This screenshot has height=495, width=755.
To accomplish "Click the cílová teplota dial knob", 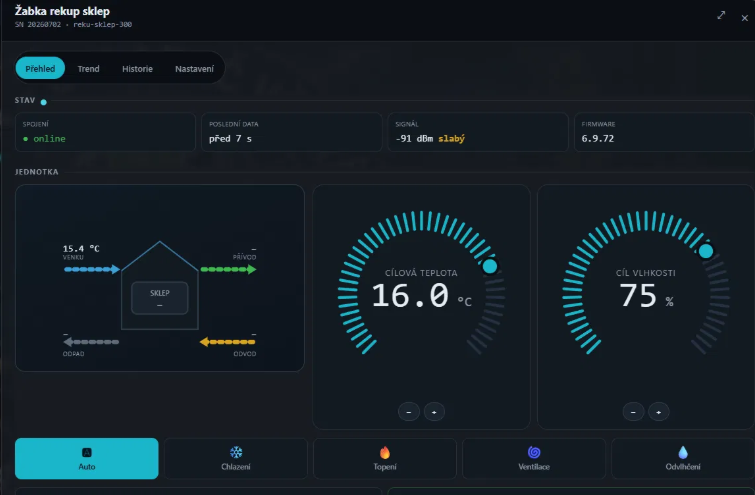I will click(x=490, y=266).
